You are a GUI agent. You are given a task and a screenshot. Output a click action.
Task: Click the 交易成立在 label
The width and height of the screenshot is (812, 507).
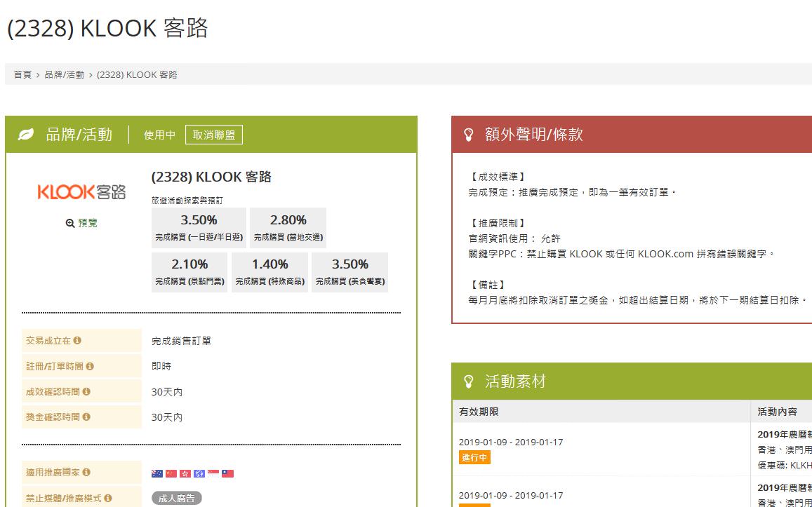tap(48, 340)
